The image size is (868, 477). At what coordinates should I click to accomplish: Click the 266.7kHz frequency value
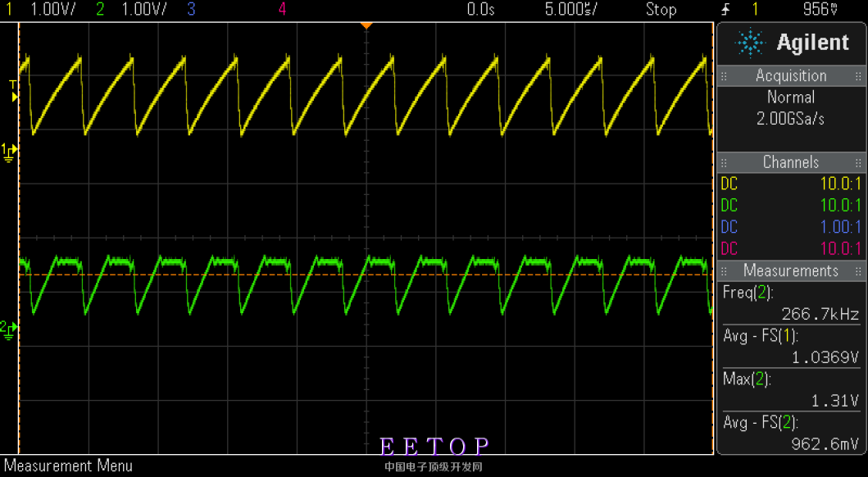[x=820, y=314]
